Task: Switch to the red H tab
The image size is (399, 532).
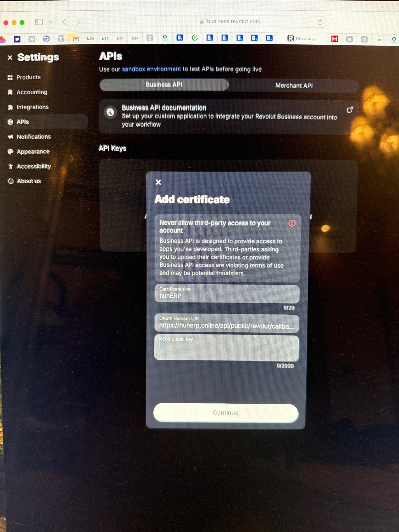Action: coord(335,39)
